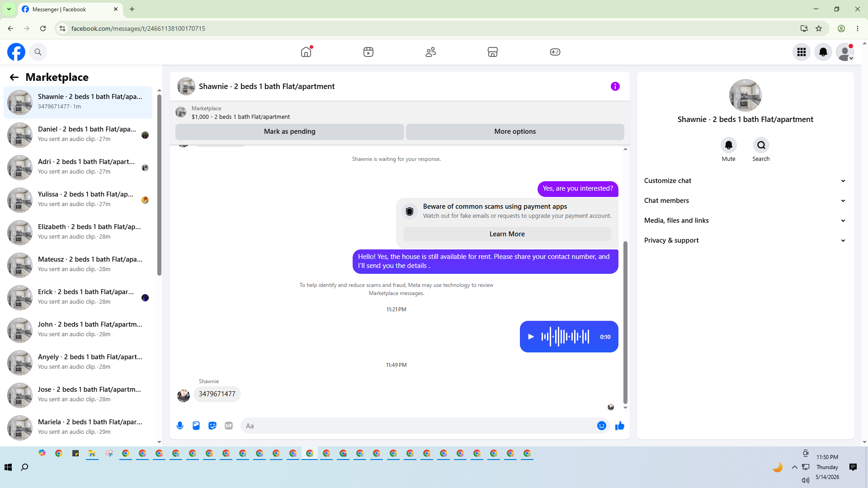Open the Chrome profile icon
This screenshot has width=868, height=488.
(x=841, y=28)
